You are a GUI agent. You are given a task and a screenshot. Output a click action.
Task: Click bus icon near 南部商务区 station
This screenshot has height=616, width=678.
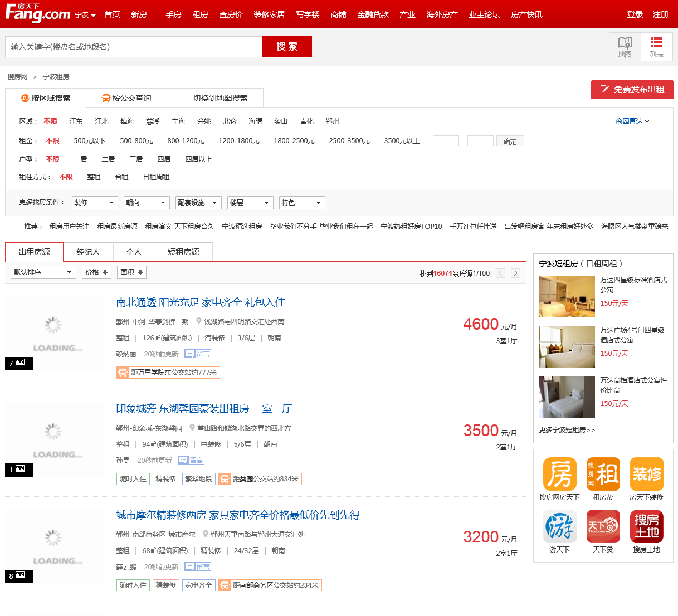225,585
